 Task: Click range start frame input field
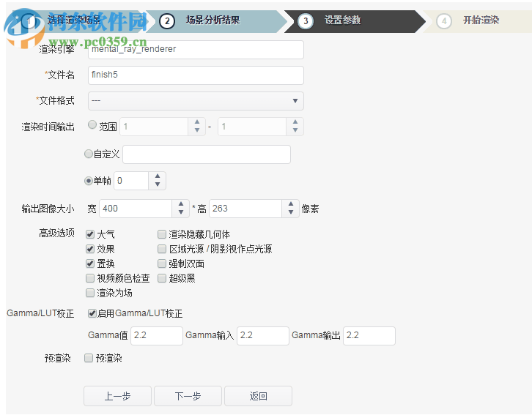coord(155,127)
